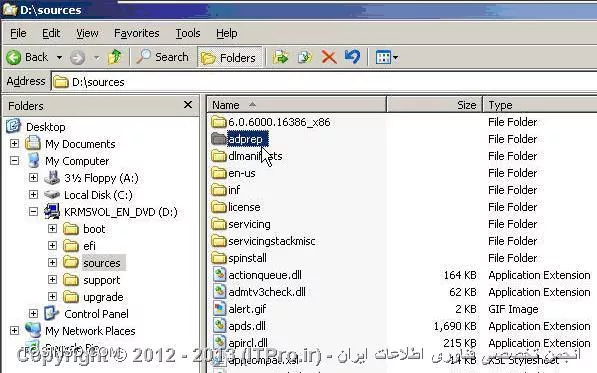597x373 pixels.
Task: Open the Search pane
Action: (163, 57)
